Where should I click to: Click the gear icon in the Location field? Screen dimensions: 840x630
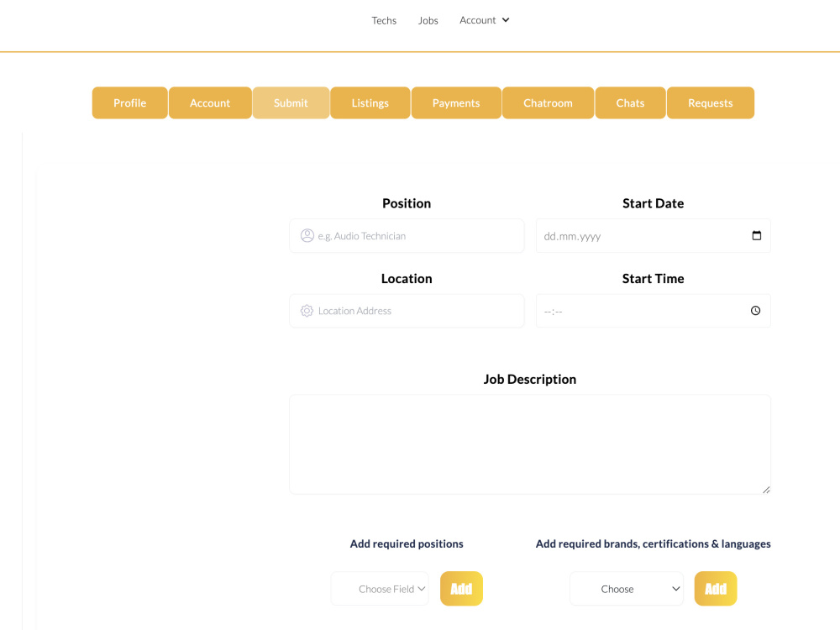point(307,311)
